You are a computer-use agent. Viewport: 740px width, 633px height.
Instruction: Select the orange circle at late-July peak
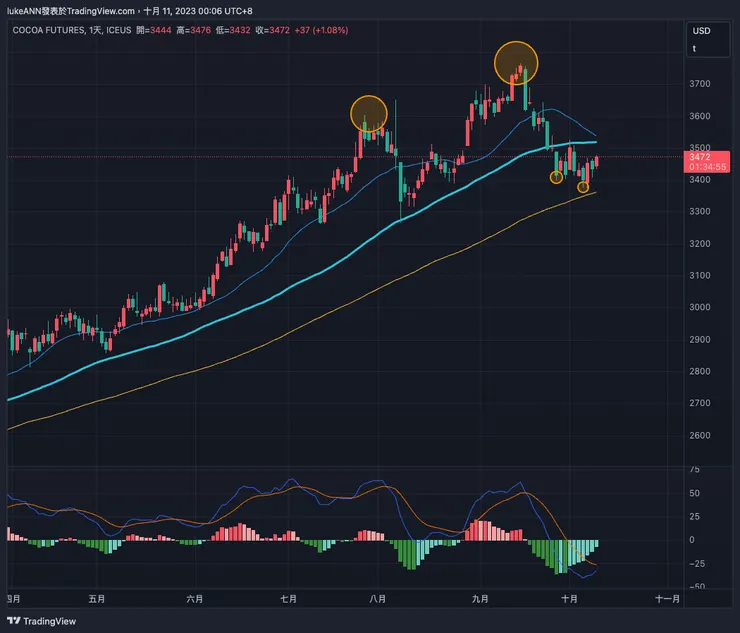coord(369,114)
